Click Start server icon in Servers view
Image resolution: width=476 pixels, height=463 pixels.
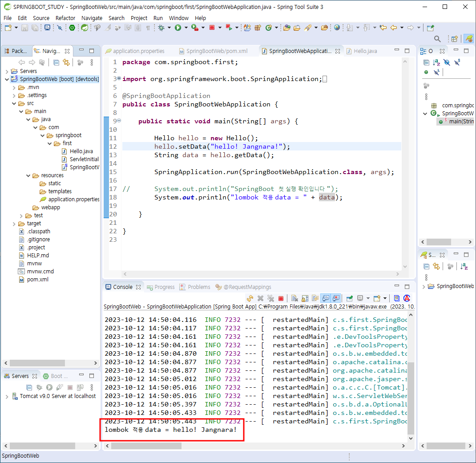pos(49,387)
